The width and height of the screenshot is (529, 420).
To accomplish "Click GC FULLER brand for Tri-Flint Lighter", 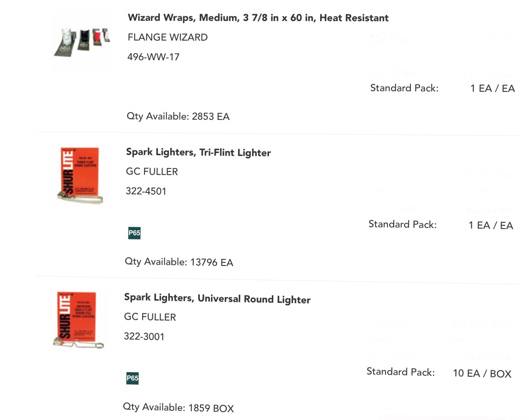I will pyautogui.click(x=152, y=171).
